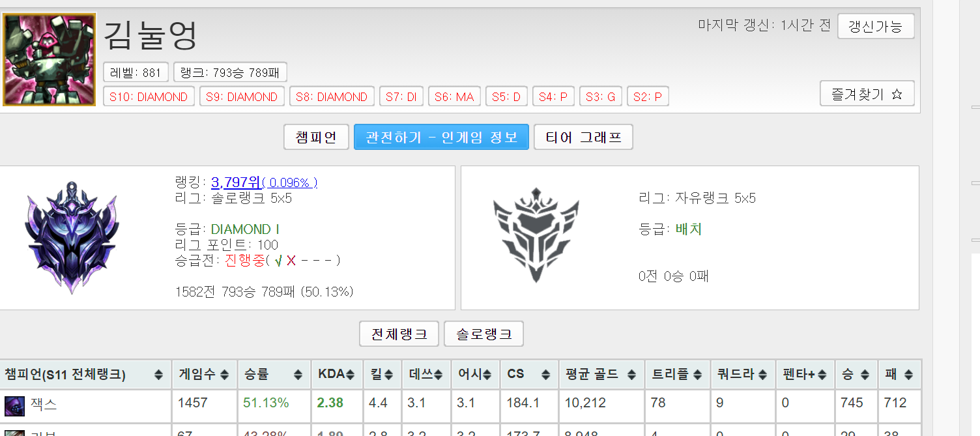Viewport: 980px width, 436px height.
Task: Sort table by 킬 column
Action: click(382, 375)
